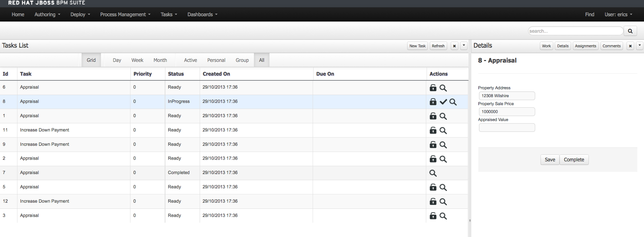The height and width of the screenshot is (237, 644).
Task: Open details magnifier for task 3
Action: click(x=443, y=216)
